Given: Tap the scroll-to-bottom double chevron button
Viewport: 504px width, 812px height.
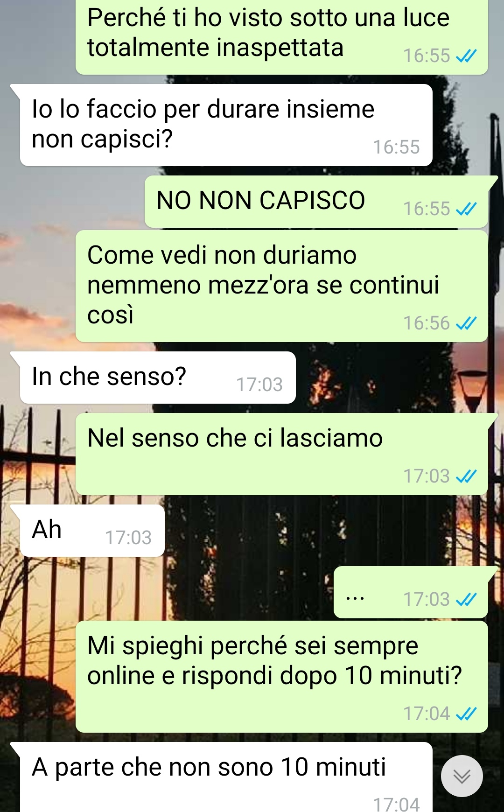Looking at the screenshot, I should [462, 776].
